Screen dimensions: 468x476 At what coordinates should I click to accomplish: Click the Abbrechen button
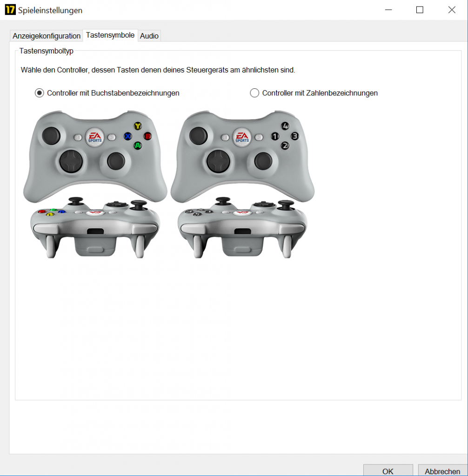tap(442, 471)
